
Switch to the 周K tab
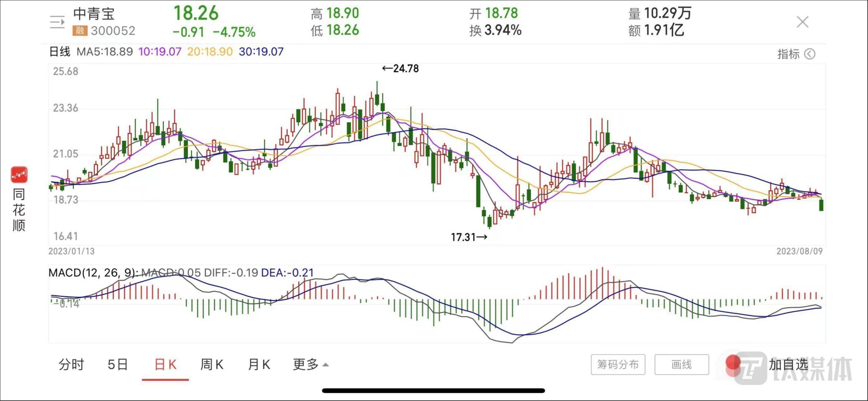(x=212, y=364)
